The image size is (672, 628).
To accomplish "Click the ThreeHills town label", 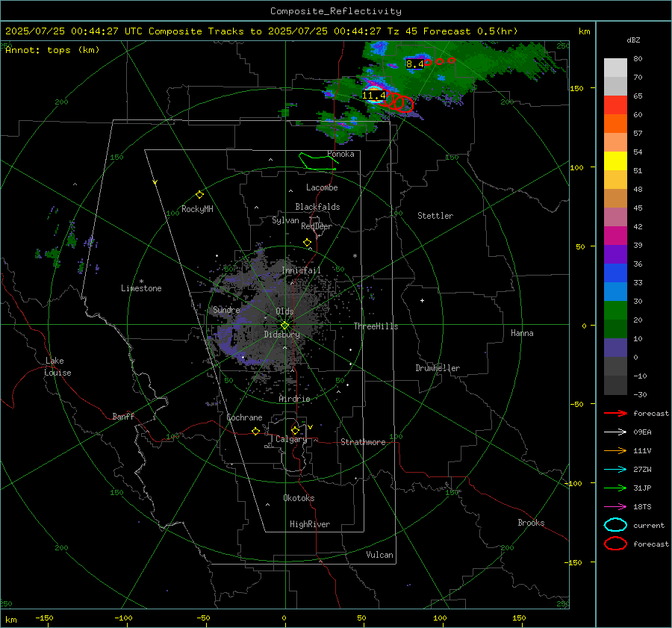I will click(376, 326).
